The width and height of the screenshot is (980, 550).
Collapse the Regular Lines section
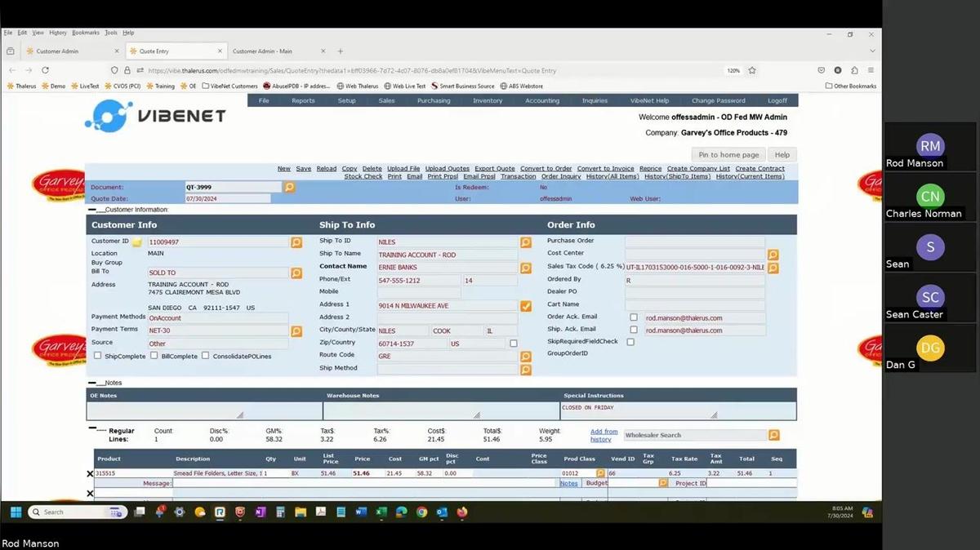point(92,427)
